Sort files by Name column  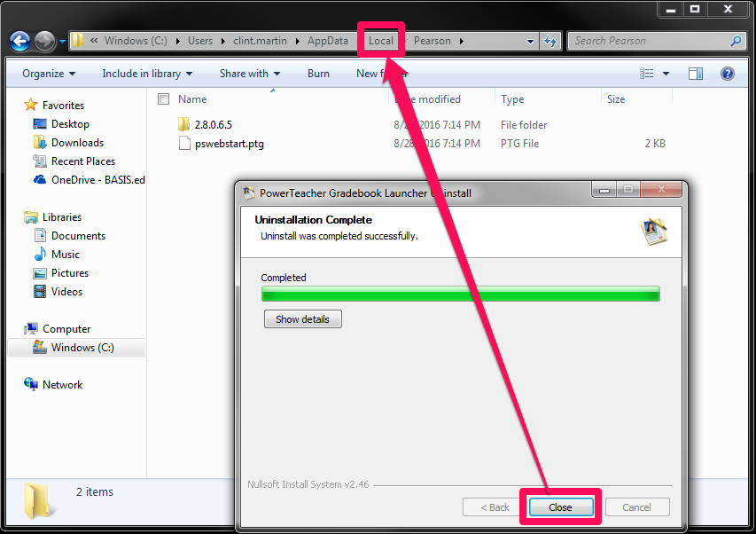tap(192, 99)
